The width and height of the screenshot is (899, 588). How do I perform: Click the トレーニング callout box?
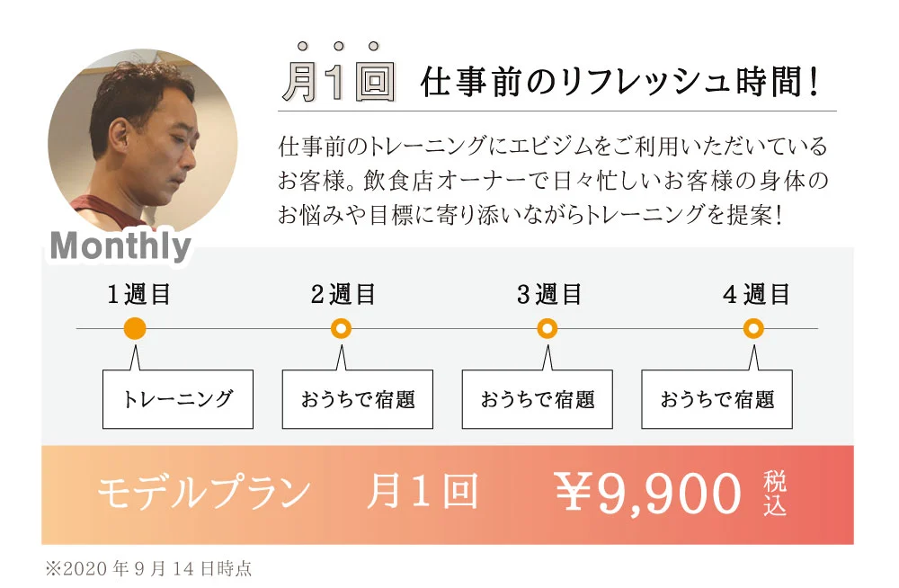pos(177,399)
